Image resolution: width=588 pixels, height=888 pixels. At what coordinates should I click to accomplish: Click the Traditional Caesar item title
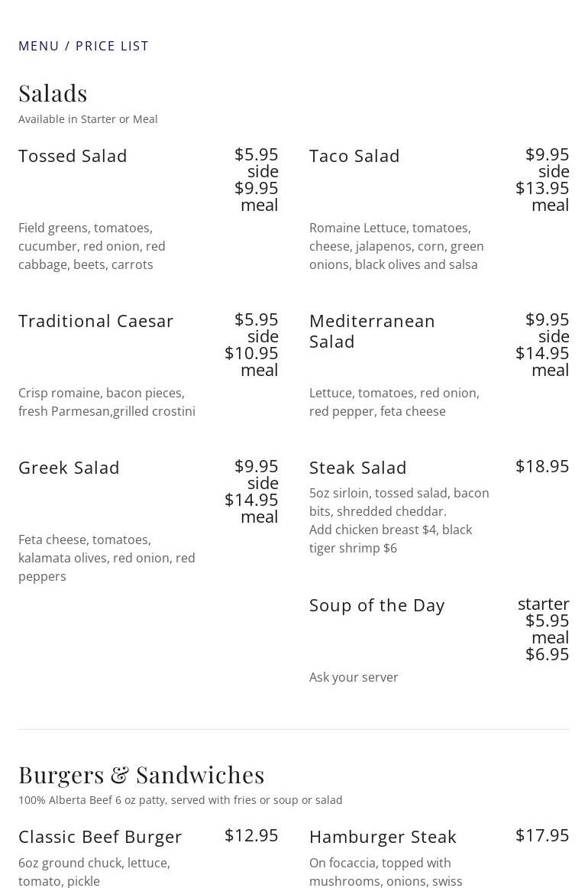[x=96, y=321]
